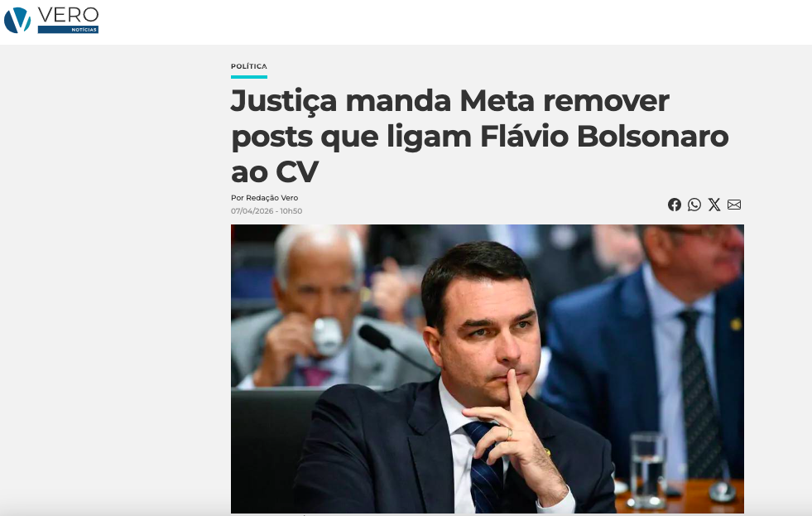812x516 pixels.
Task: Share the article via WhatsApp icon
Action: click(694, 205)
